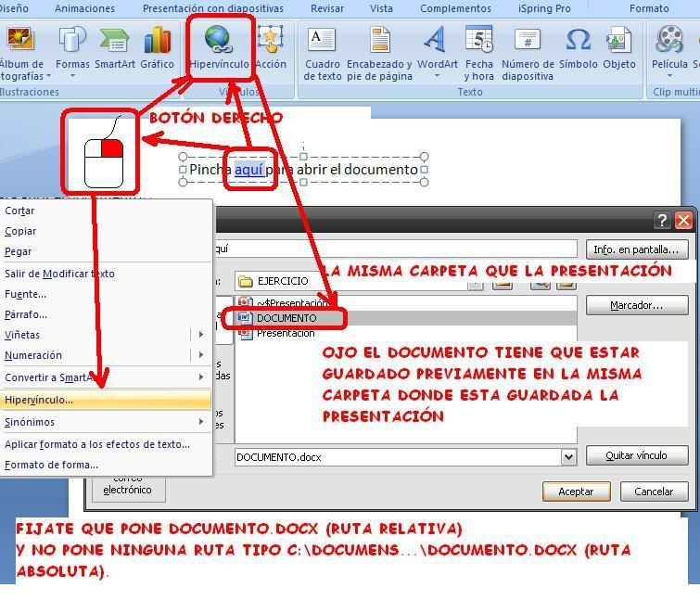Image resolution: width=700 pixels, height=613 pixels.
Task: Click the 'aquí' hyperlink text on the slide
Action: tap(248, 170)
